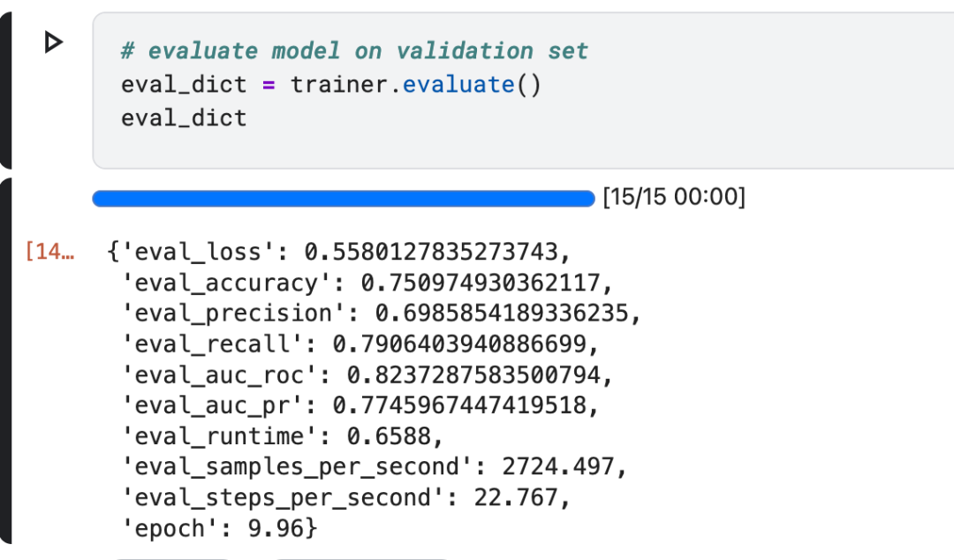The height and width of the screenshot is (560, 954).
Task: Click the eval_loss value in output
Action: click(431, 252)
